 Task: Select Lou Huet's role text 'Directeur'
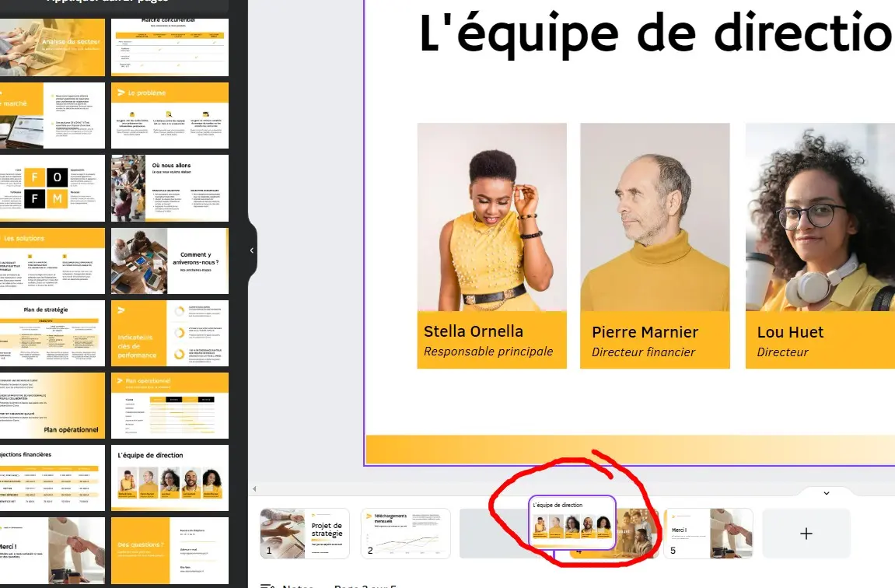[x=782, y=352]
